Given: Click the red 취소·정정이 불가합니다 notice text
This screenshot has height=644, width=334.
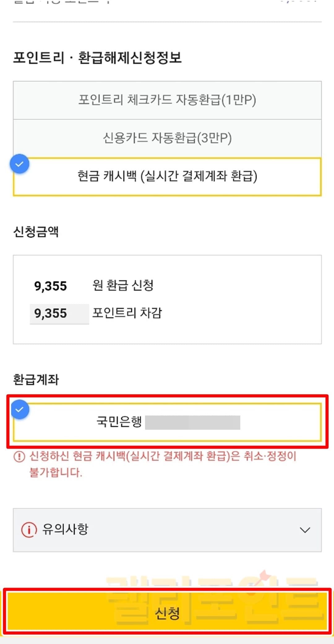Looking at the screenshot, I should 162,464.
